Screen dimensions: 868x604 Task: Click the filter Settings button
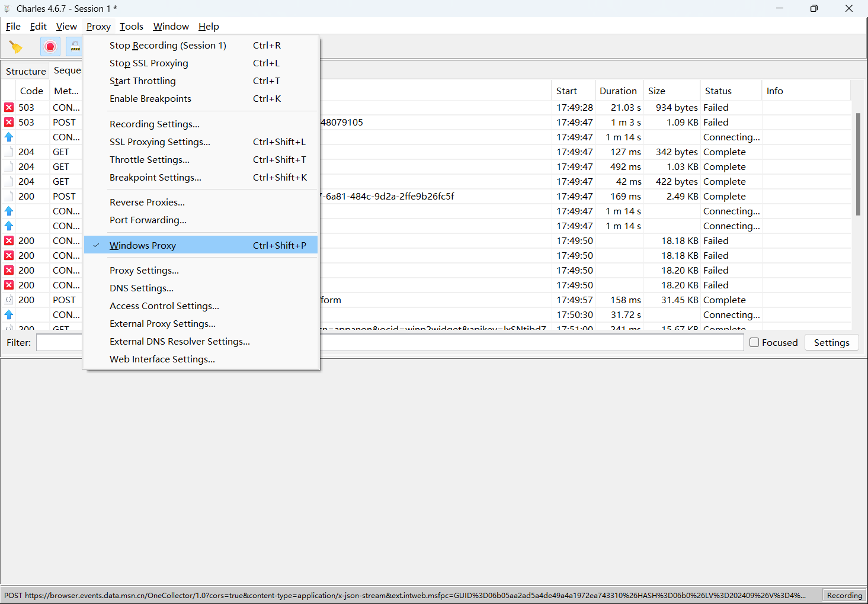tap(831, 343)
